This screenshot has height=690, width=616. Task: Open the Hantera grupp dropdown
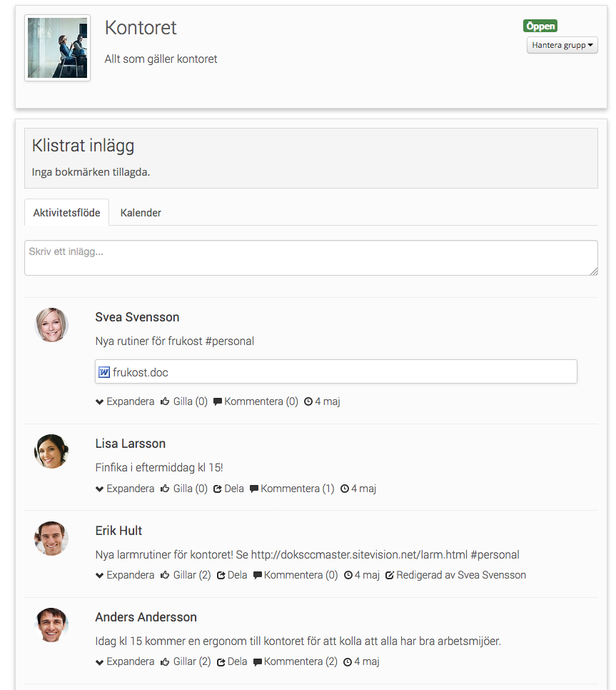(x=562, y=45)
